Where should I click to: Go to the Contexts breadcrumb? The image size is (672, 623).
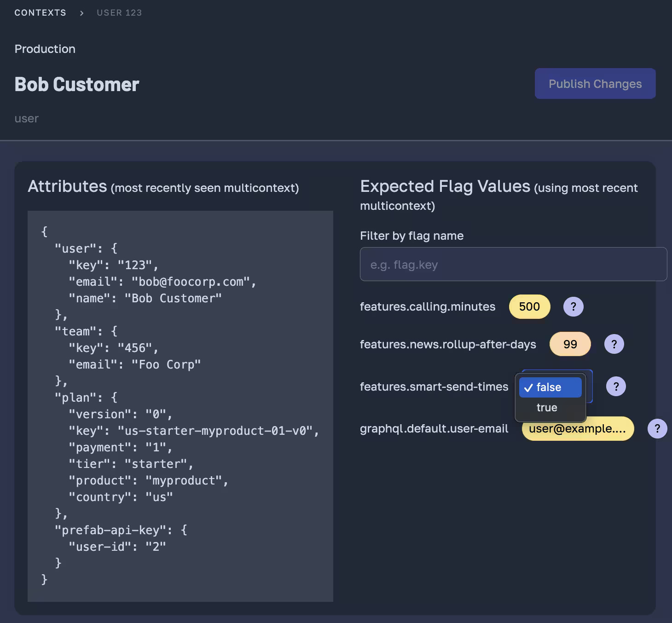(41, 13)
